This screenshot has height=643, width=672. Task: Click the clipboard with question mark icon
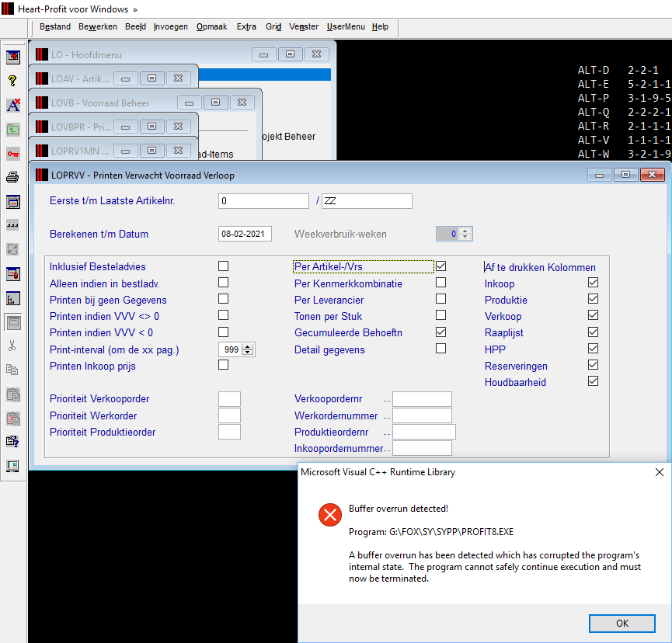point(13,441)
